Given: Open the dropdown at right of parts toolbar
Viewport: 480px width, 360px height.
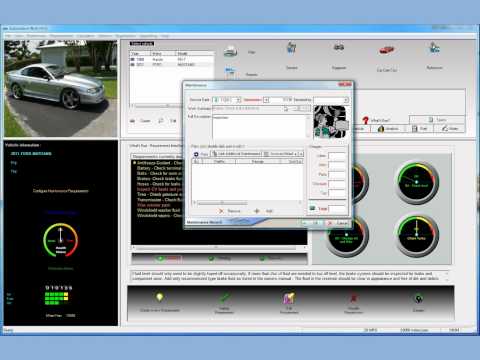Looking at the screenshot, I should pyautogui.click(x=300, y=154).
